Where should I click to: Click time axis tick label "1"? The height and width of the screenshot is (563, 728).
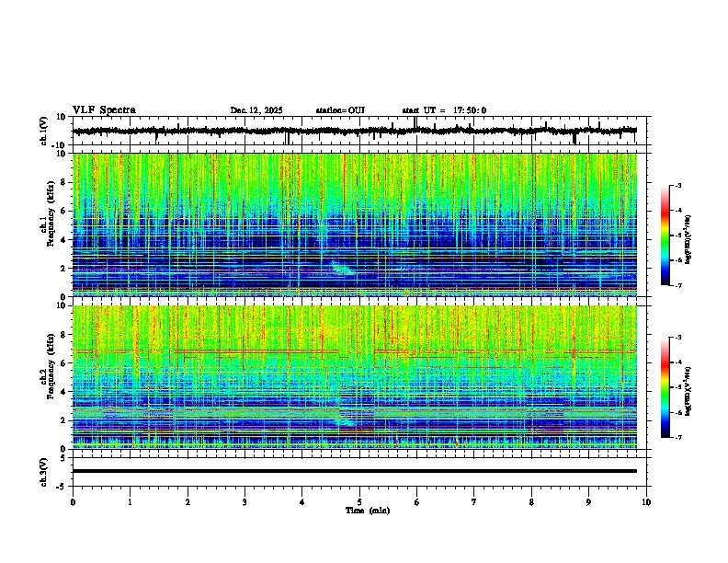(x=130, y=502)
